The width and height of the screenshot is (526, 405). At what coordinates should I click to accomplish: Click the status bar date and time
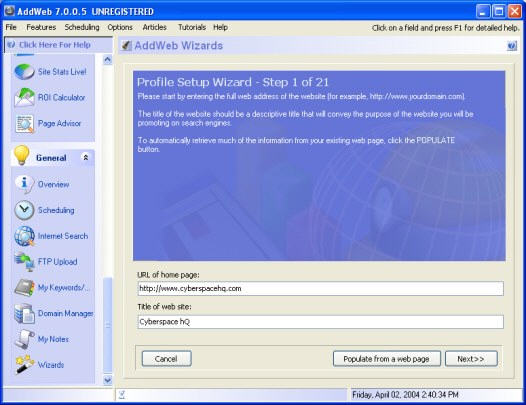pyautogui.click(x=405, y=395)
